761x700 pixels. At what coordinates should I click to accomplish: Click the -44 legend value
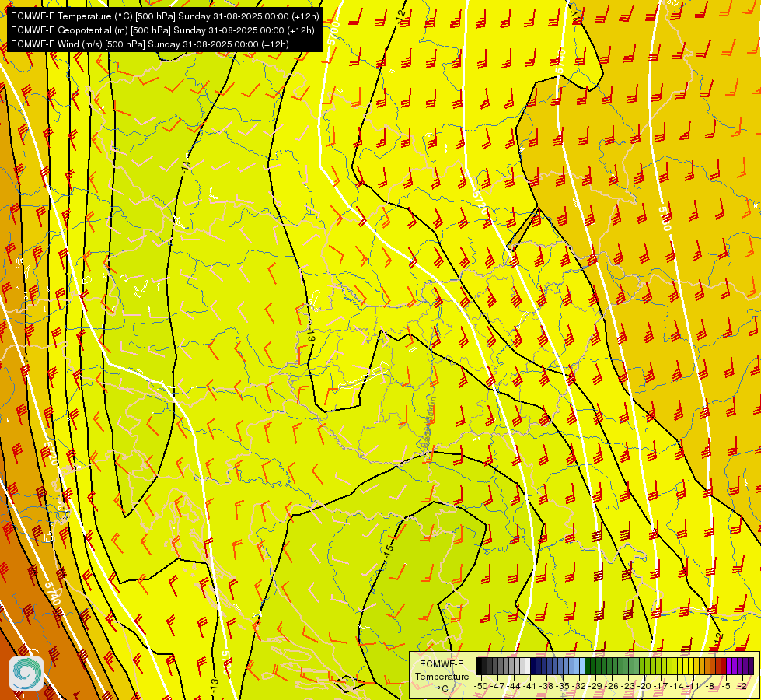(514, 686)
